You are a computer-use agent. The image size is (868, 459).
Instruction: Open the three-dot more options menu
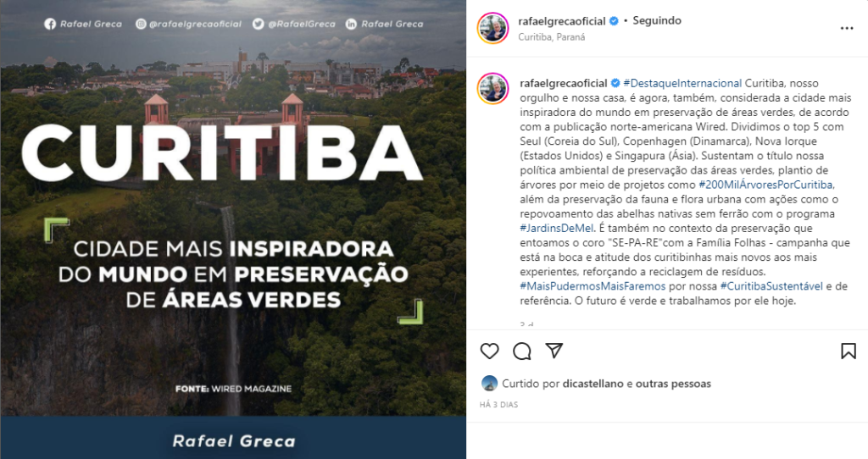(x=847, y=28)
